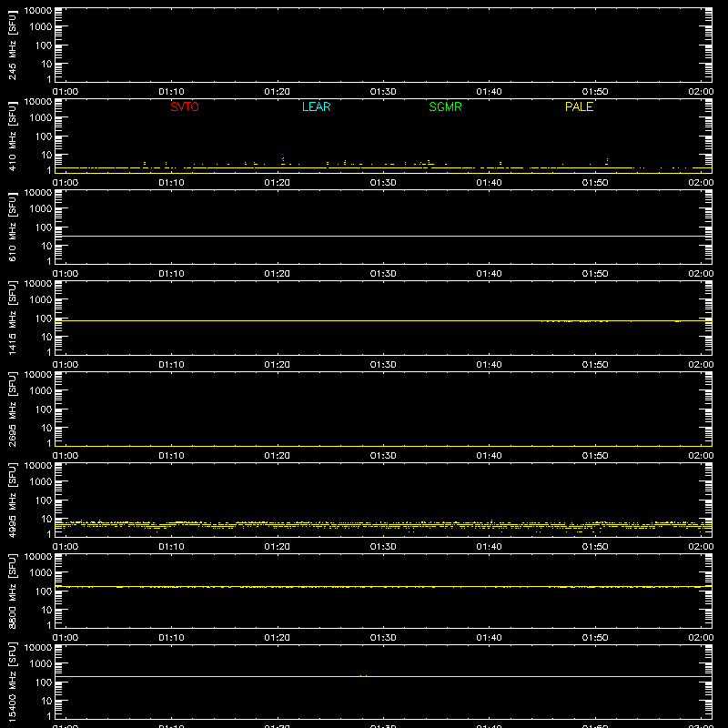Click 01:00 time label of 610 MHz plot
Viewport: 728px width, 728px height.
(66, 274)
